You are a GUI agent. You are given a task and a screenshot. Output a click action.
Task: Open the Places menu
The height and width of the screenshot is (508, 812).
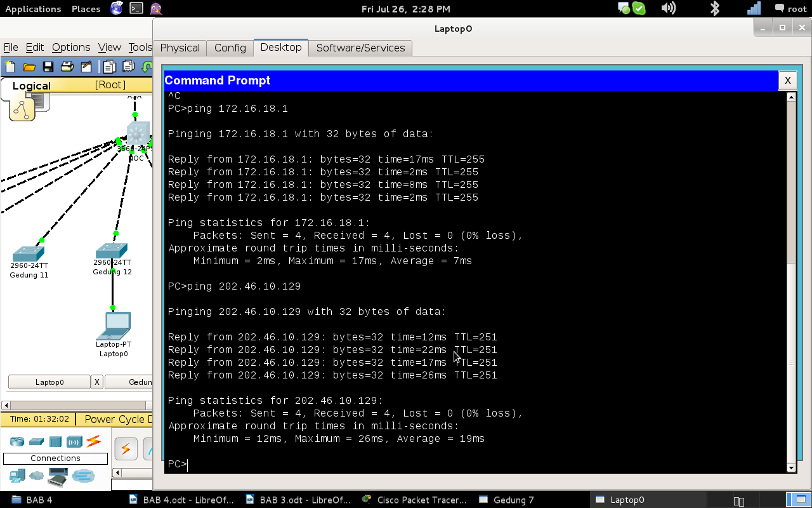[x=86, y=9]
